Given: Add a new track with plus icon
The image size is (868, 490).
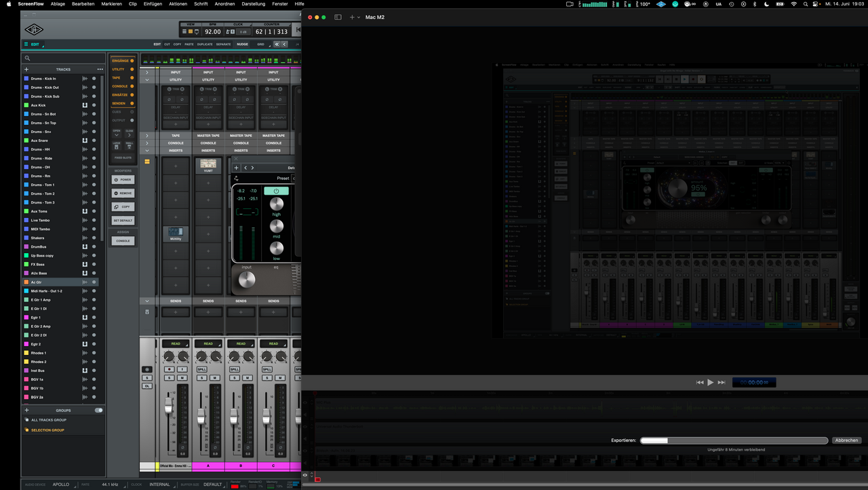Looking at the screenshot, I should pos(26,69).
